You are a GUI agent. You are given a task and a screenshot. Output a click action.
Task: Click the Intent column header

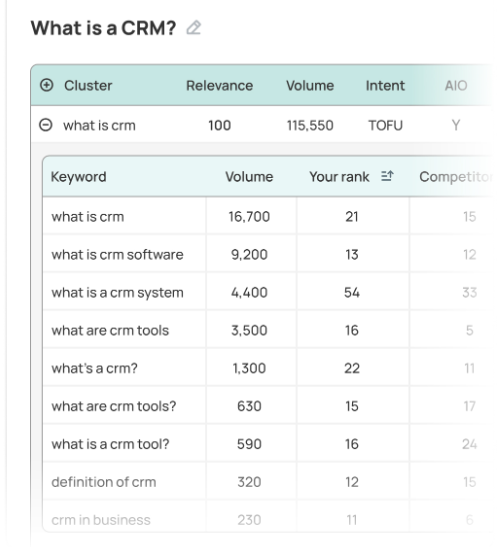[385, 85]
